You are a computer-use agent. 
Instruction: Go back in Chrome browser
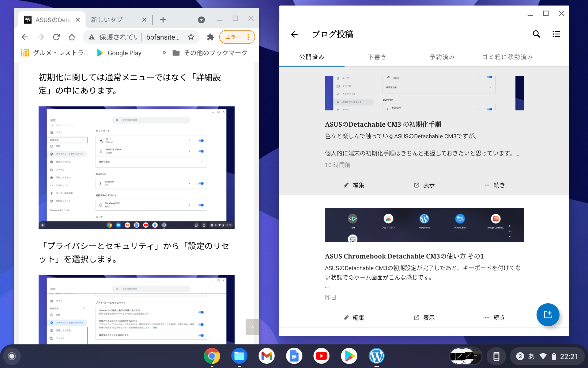click(25, 37)
